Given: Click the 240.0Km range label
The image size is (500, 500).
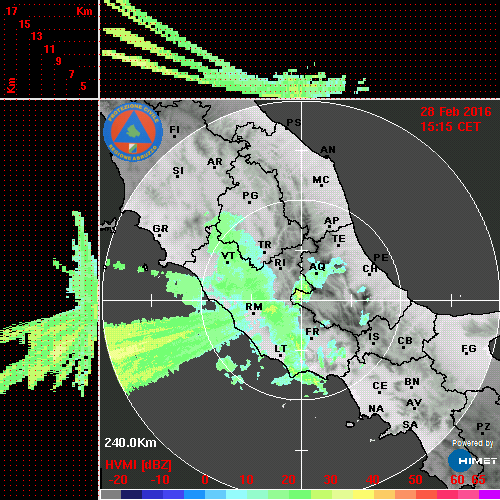Looking at the screenshot, I should pyautogui.click(x=130, y=443).
